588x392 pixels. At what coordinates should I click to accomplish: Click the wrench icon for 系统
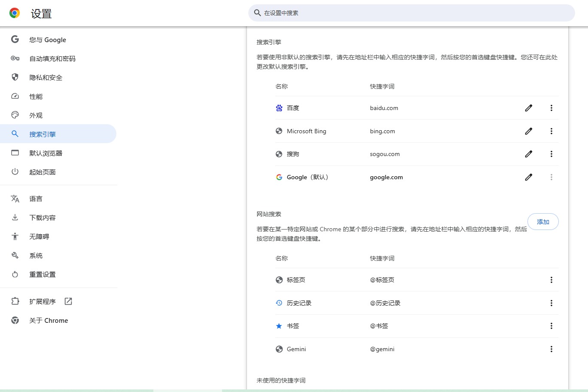click(15, 255)
